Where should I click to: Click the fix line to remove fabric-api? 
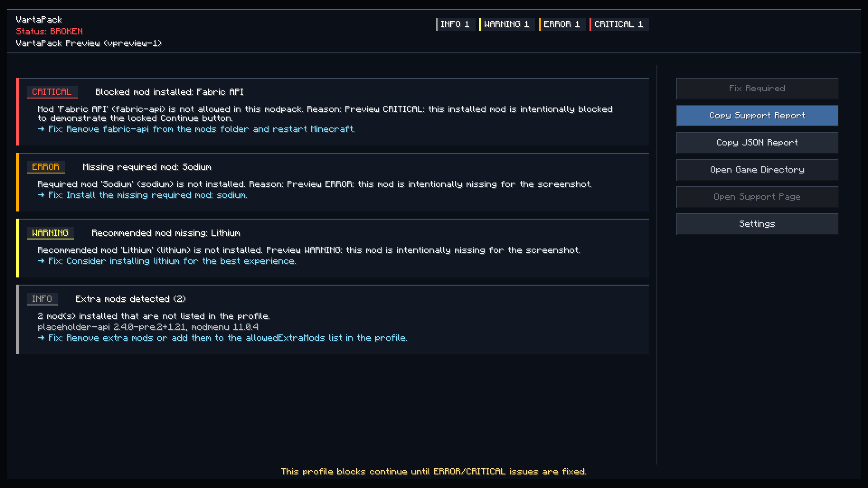click(x=196, y=129)
